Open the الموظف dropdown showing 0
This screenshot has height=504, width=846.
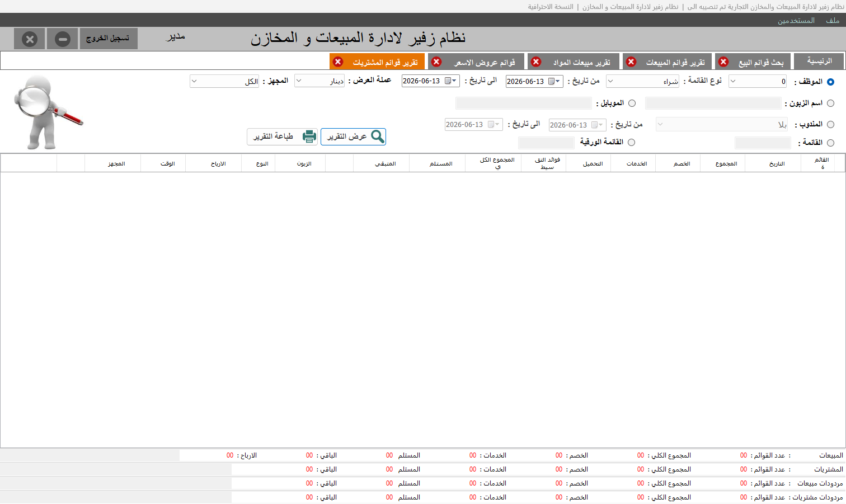(758, 81)
